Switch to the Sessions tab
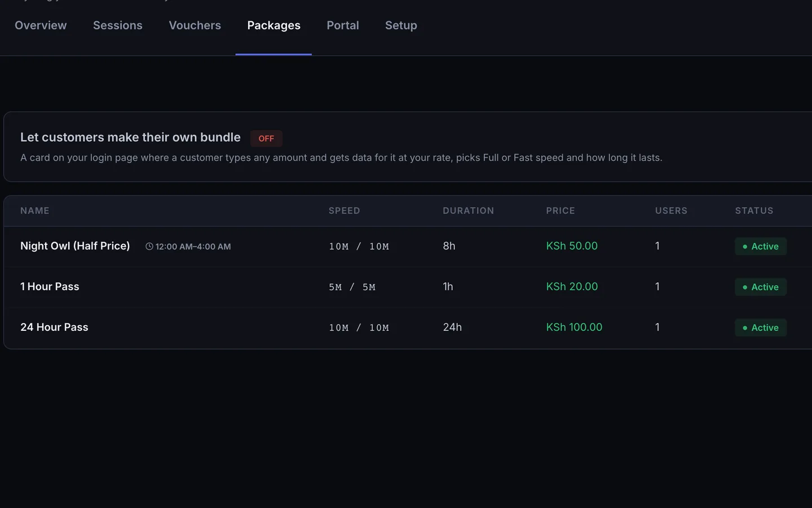The height and width of the screenshot is (508, 812). [118, 25]
